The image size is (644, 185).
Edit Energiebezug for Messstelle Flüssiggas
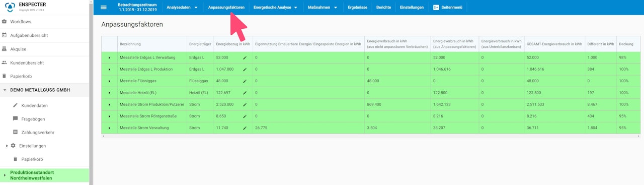tap(245, 81)
